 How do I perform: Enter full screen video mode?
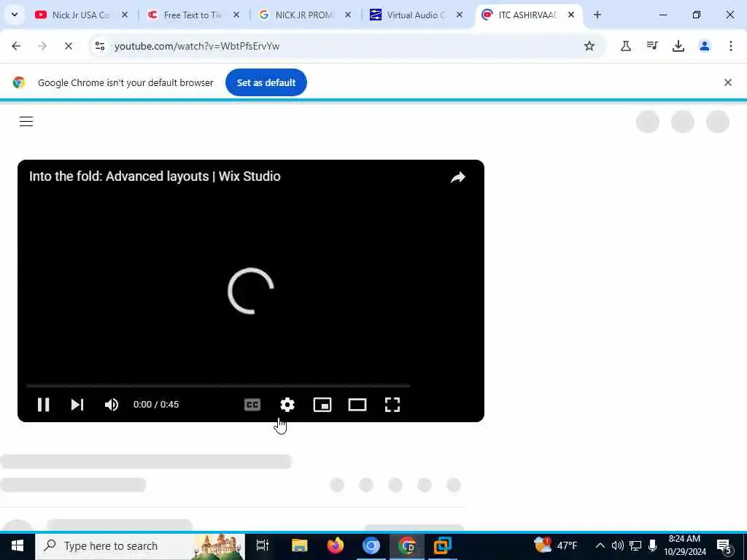[x=392, y=405]
